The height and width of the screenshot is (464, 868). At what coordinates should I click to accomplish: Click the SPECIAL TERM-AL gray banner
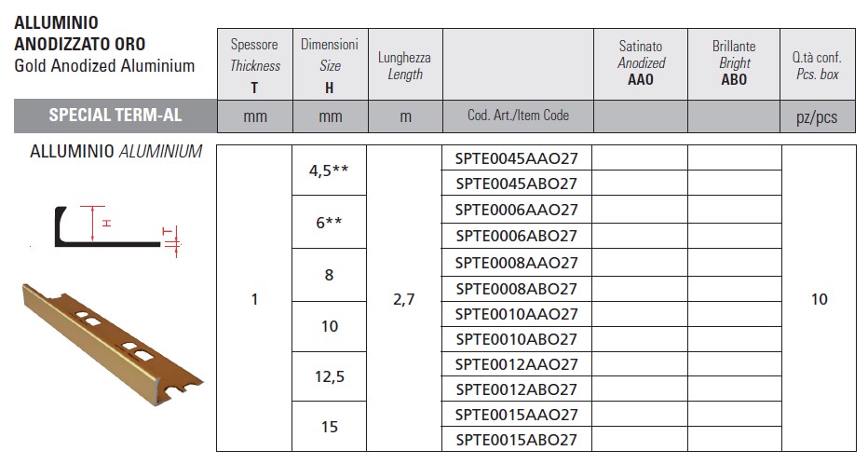[x=115, y=116]
